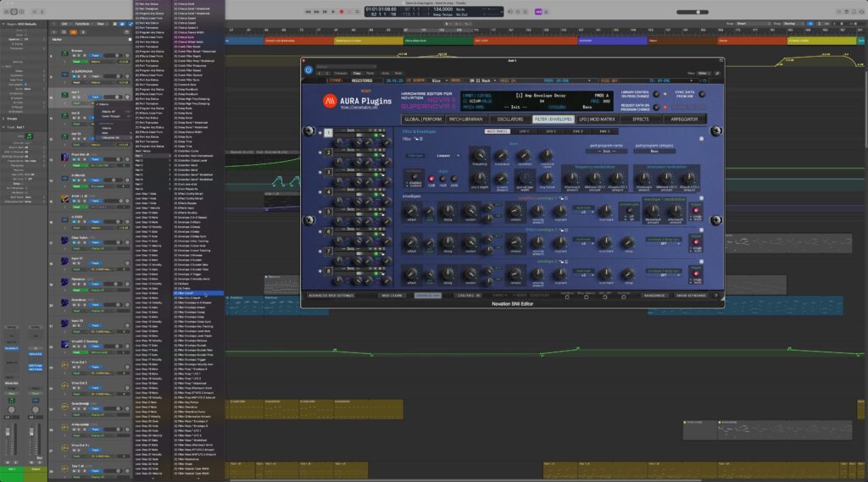
Task: Collapse the Region MIDI Defaults inspector section
Action: [x=4, y=24]
